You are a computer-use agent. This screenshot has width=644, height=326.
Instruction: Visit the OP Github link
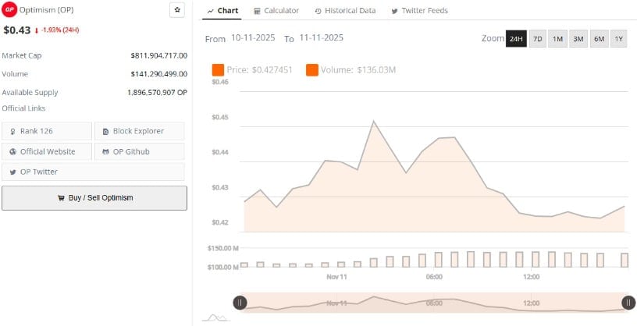tap(140, 151)
